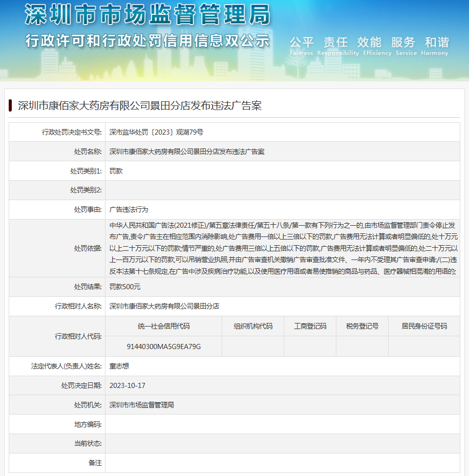This screenshot has height=476, width=469.
Task: Click the 地方编码 label
Action: (x=88, y=424)
